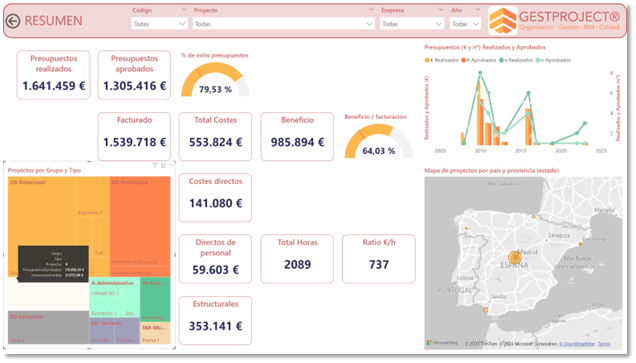Expand the Proyecto slicer header chevron
Viewport: 636px width, 363px height.
coord(371,10)
